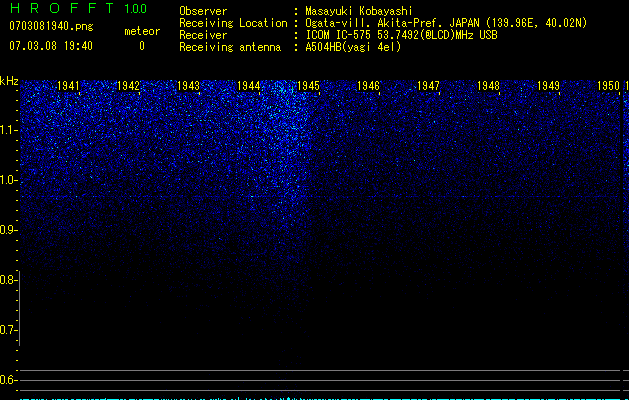
Task: Click the 0.6 kHz axis label
Action: click(x=8, y=380)
